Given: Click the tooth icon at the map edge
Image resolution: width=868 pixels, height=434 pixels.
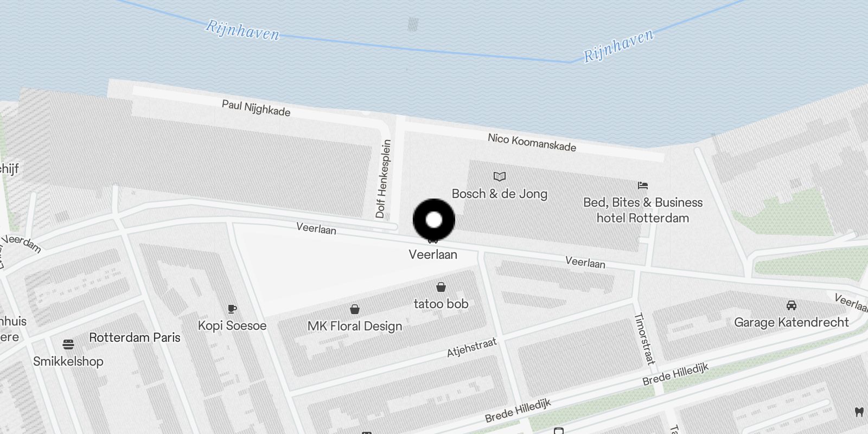Looking at the screenshot, I should pos(859,412).
